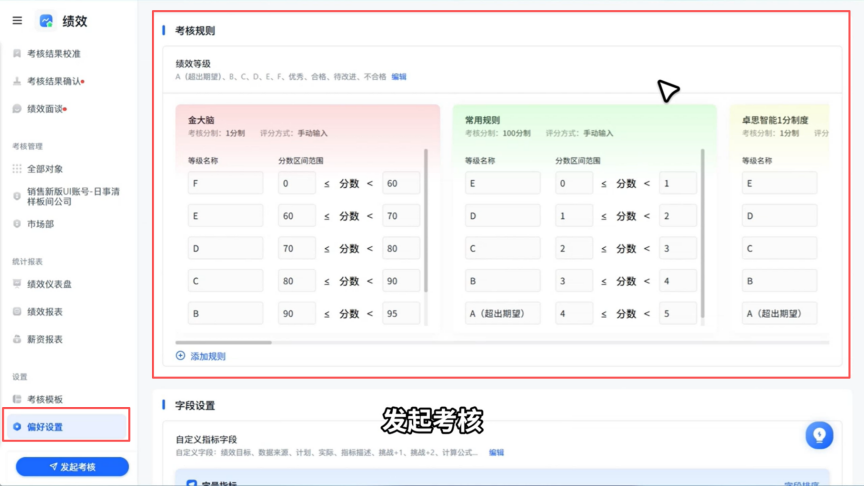This screenshot has height=486, width=864.
Task: Click the 考核模板 icon
Action: click(x=17, y=399)
